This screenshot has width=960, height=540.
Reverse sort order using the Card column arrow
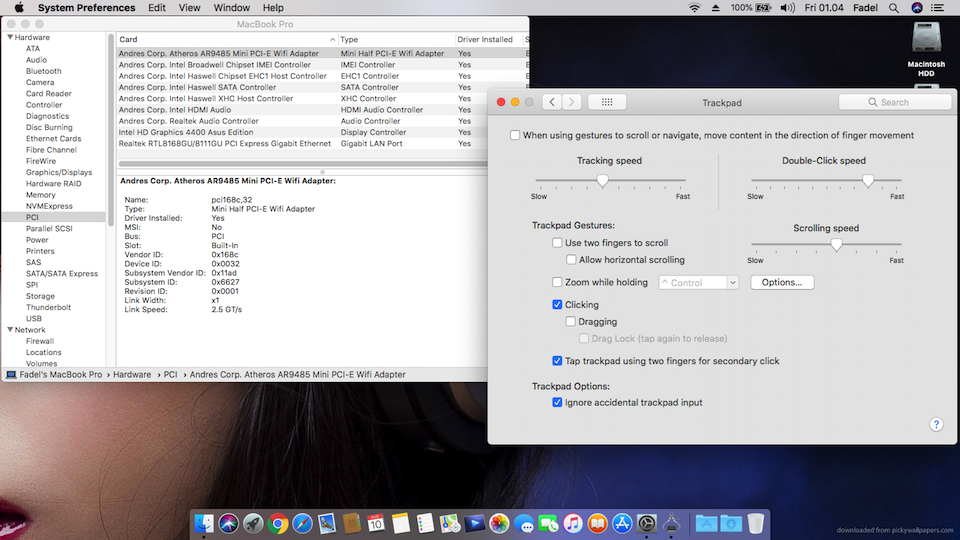click(332, 39)
